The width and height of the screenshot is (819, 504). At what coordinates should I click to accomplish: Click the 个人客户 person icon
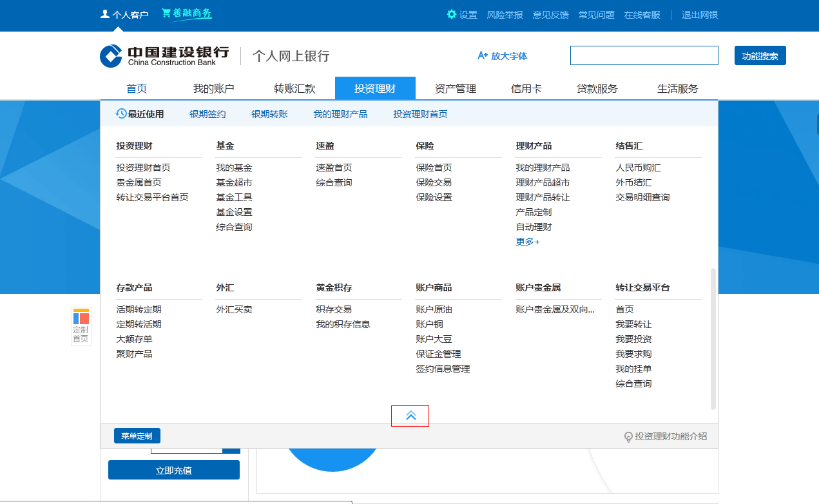coord(105,14)
